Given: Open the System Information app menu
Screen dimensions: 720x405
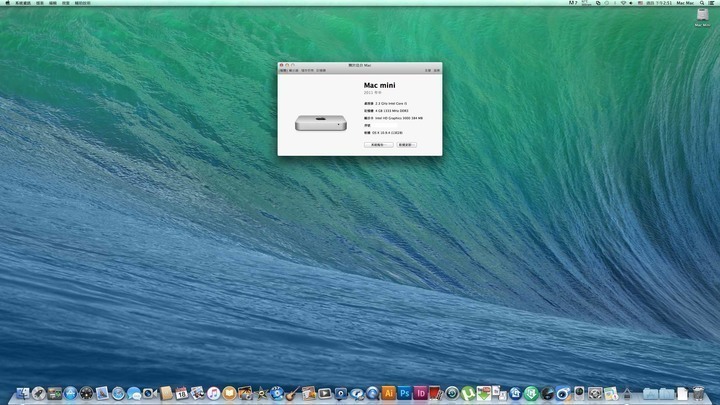Looking at the screenshot, I should pyautogui.click(x=23, y=3).
